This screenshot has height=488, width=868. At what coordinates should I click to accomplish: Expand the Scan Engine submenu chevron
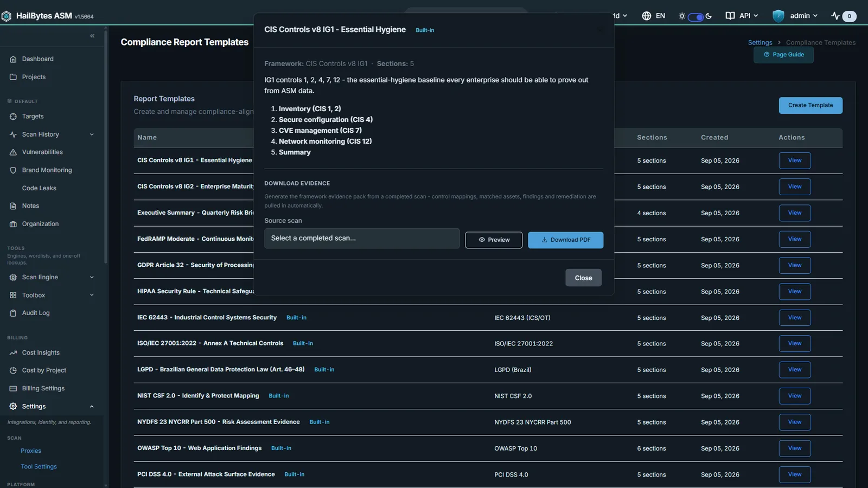coord(92,277)
